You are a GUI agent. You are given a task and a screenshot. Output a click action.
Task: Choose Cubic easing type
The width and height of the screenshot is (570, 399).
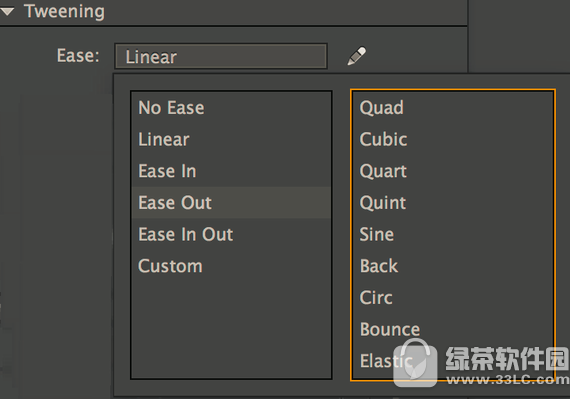[453, 140]
